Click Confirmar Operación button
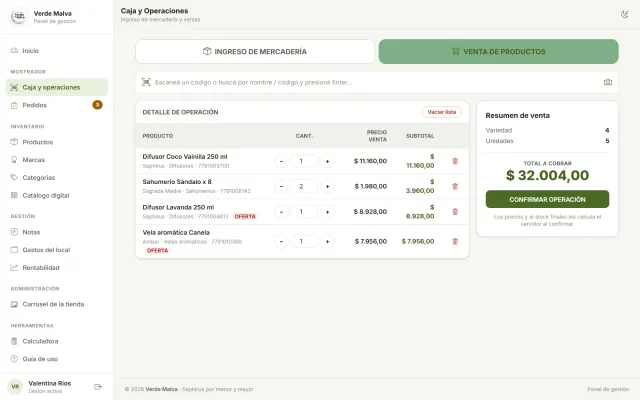The width and height of the screenshot is (640, 400). coord(547,199)
